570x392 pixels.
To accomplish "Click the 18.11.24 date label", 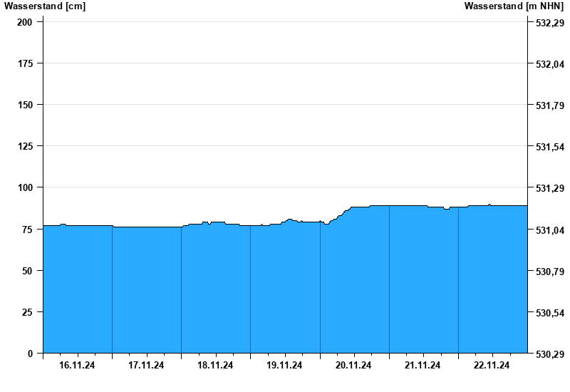I will point(215,366).
